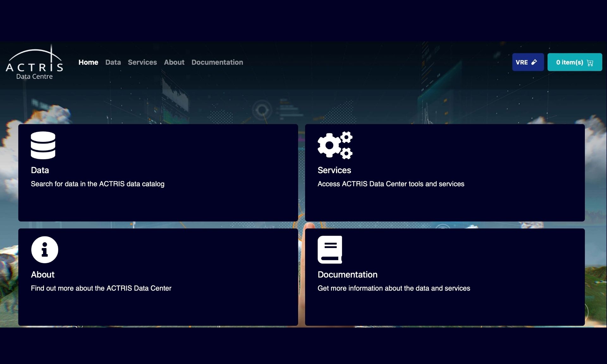This screenshot has width=607, height=364.
Task: Open the Data nav menu item
Action: tap(113, 62)
